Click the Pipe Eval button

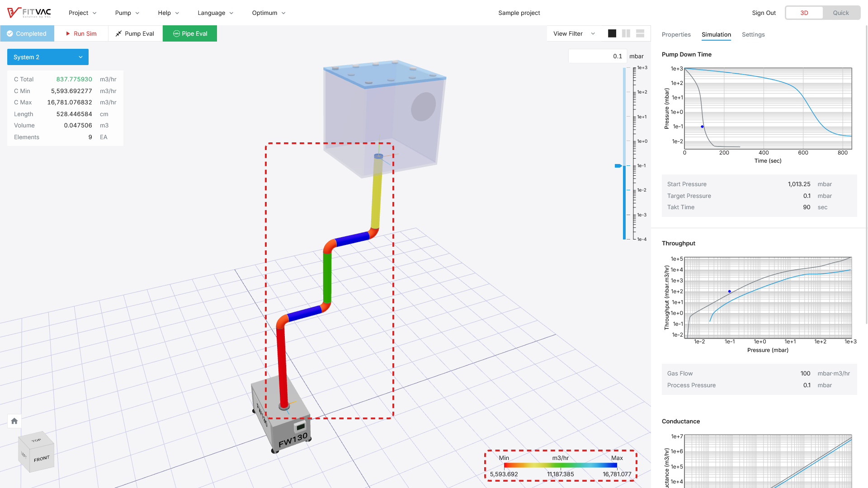tap(190, 33)
